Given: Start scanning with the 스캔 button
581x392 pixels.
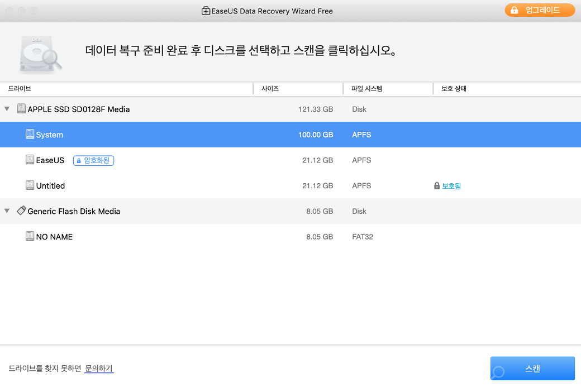Looking at the screenshot, I should pos(532,369).
